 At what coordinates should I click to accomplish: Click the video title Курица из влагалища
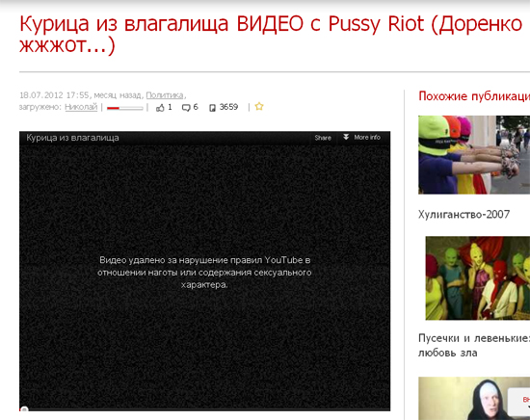pos(72,138)
